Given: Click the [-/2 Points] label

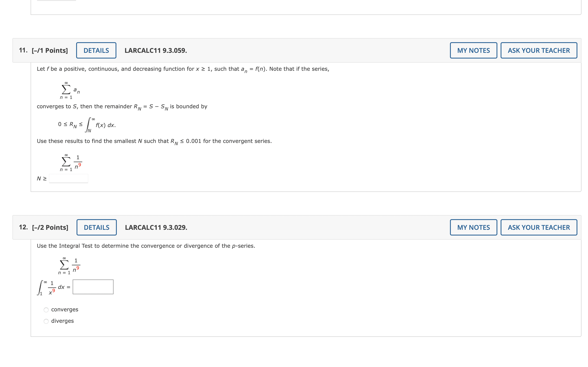Looking at the screenshot, I should (x=50, y=227).
